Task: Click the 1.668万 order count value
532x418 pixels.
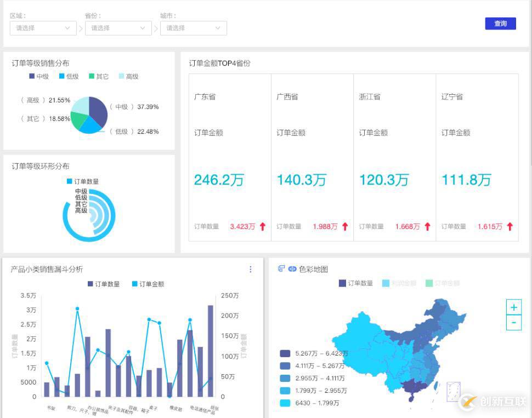Action: [408, 226]
